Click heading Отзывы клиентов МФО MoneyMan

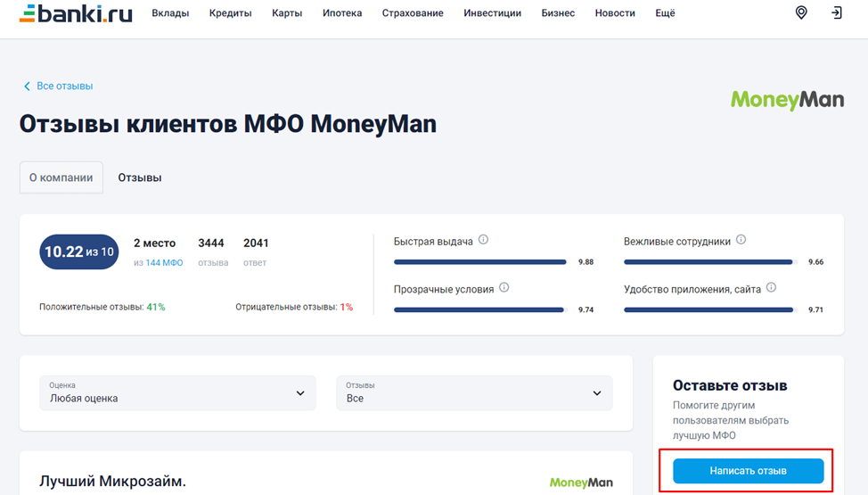[x=228, y=124]
